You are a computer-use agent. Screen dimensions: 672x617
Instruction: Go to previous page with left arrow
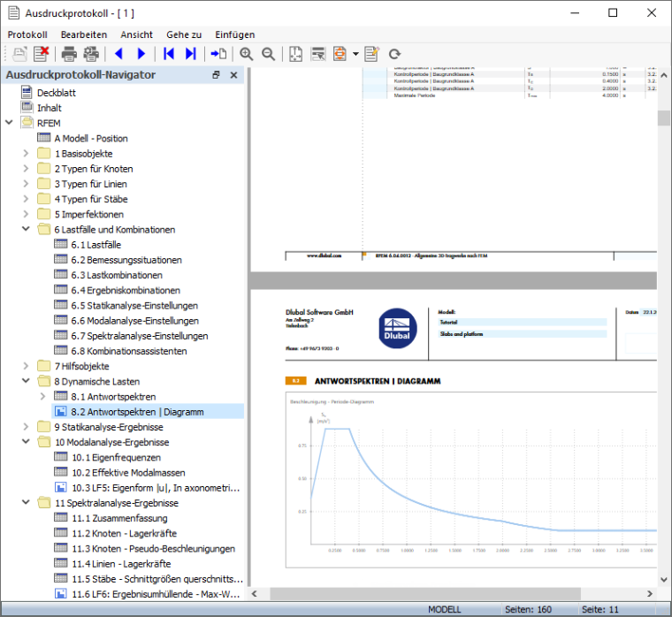coord(118,54)
